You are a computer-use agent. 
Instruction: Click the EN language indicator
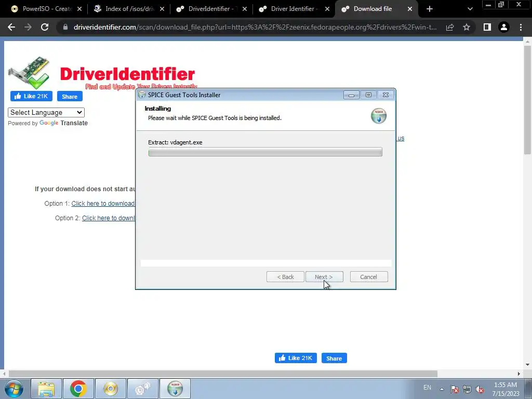tap(427, 388)
